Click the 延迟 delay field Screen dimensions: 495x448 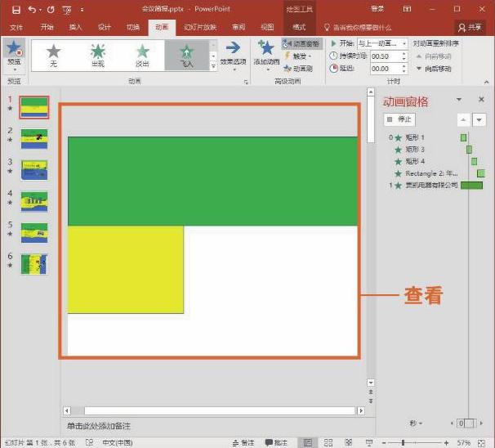pyautogui.click(x=386, y=69)
